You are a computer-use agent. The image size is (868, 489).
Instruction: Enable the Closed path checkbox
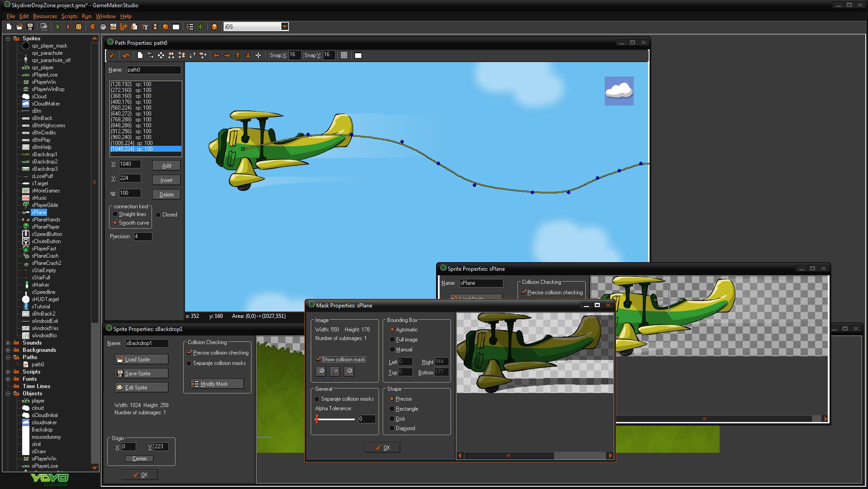pos(158,215)
